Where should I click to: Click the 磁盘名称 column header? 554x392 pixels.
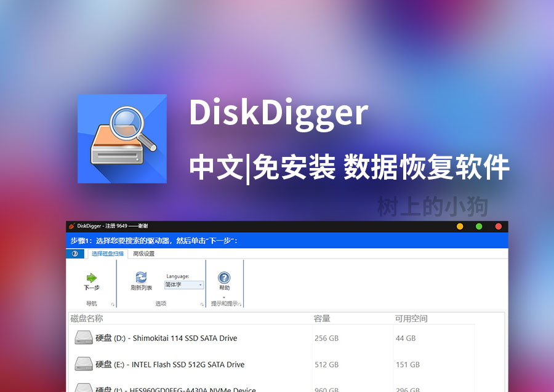86,318
